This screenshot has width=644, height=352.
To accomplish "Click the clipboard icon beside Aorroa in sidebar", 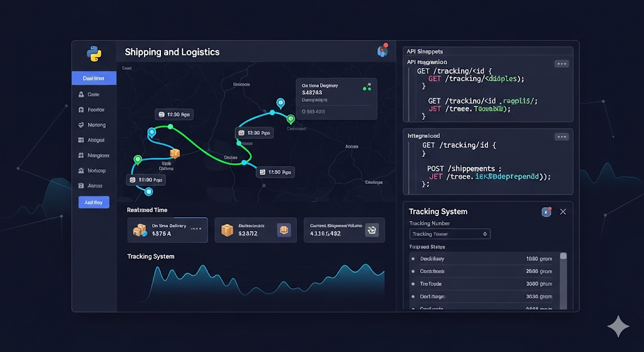I will click(81, 186).
